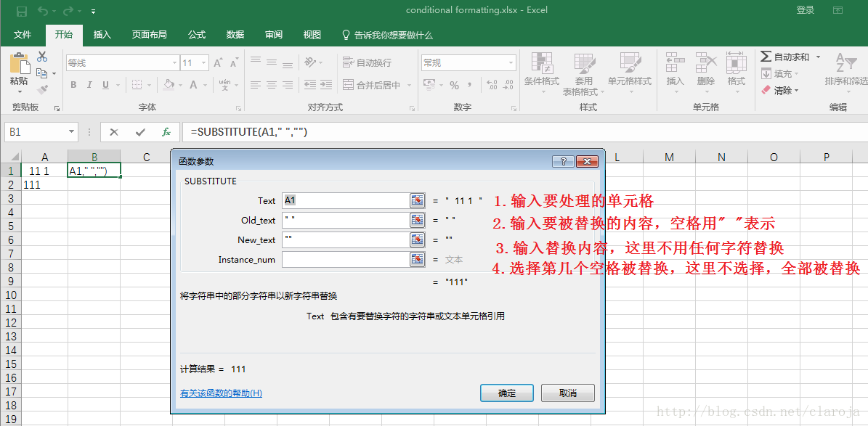Click the Insert Function fx button
868x426 pixels.
click(166, 132)
